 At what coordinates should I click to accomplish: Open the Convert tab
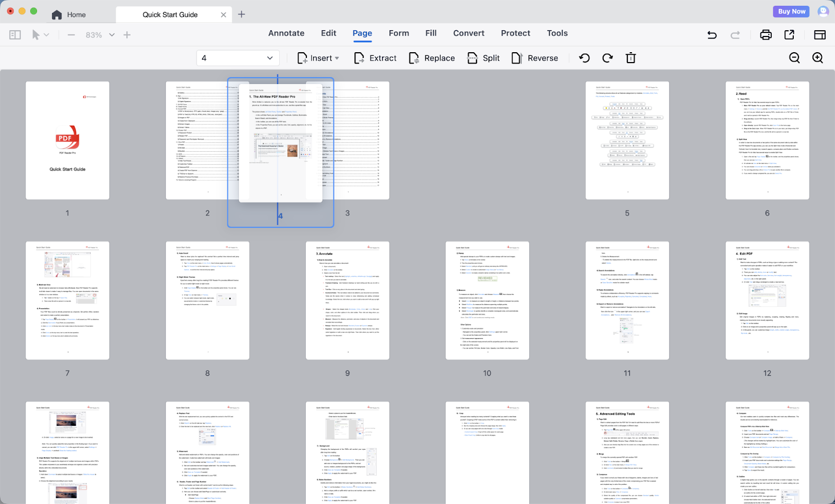pyautogui.click(x=468, y=33)
